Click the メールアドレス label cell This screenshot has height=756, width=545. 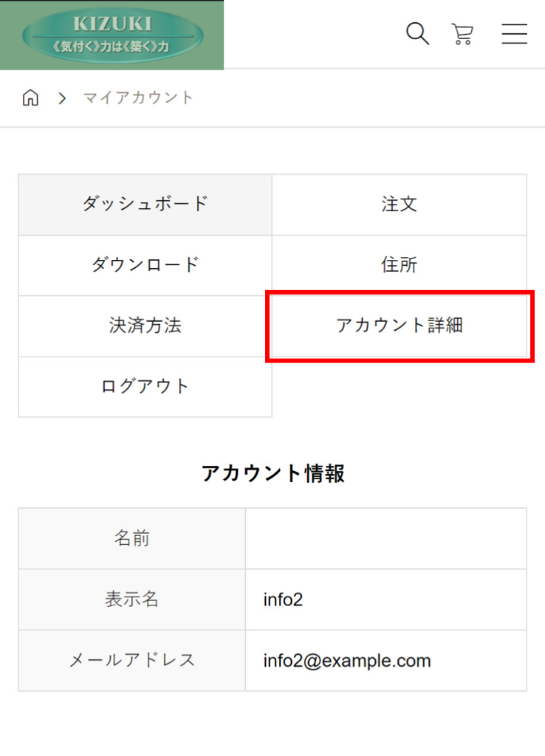pos(131,661)
